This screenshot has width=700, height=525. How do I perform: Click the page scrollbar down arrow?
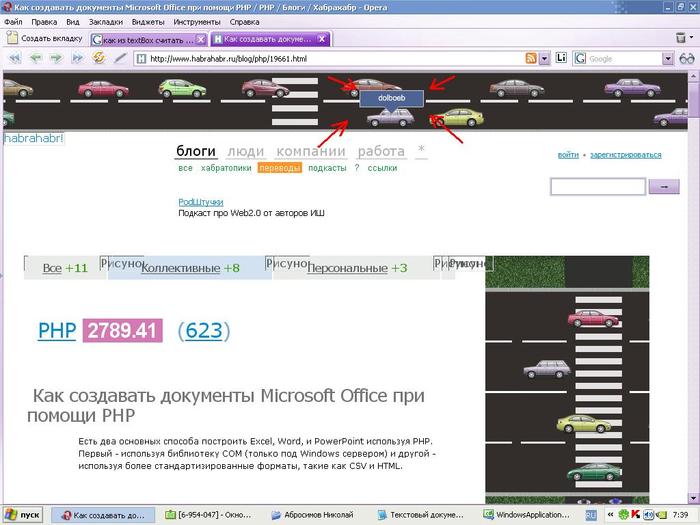(x=693, y=497)
